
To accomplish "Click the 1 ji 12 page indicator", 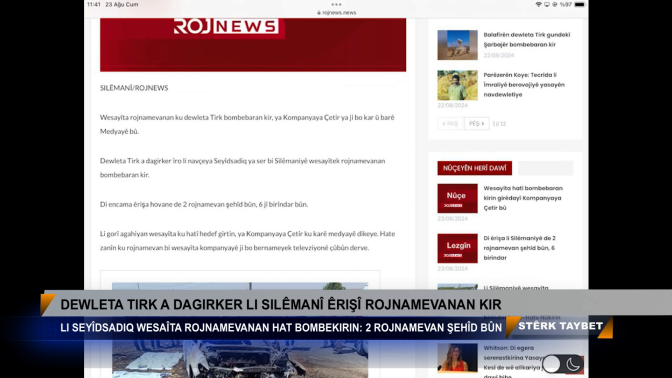I will 499,123.
